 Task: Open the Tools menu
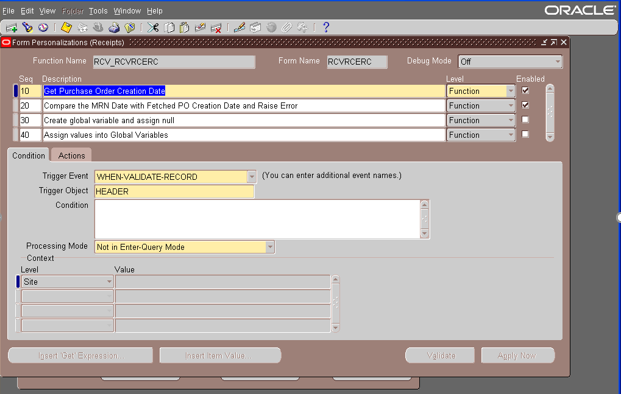coord(98,11)
